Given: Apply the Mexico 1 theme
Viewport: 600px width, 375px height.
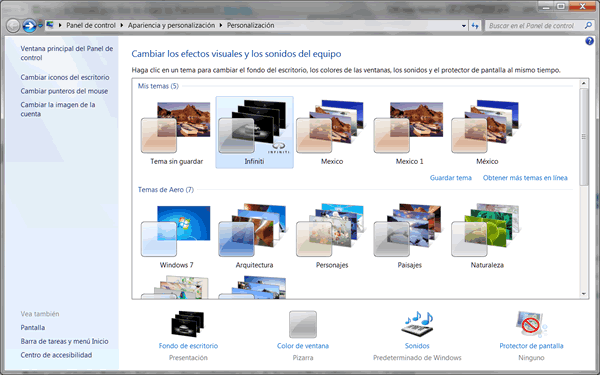Looking at the screenshot, I should (x=409, y=132).
